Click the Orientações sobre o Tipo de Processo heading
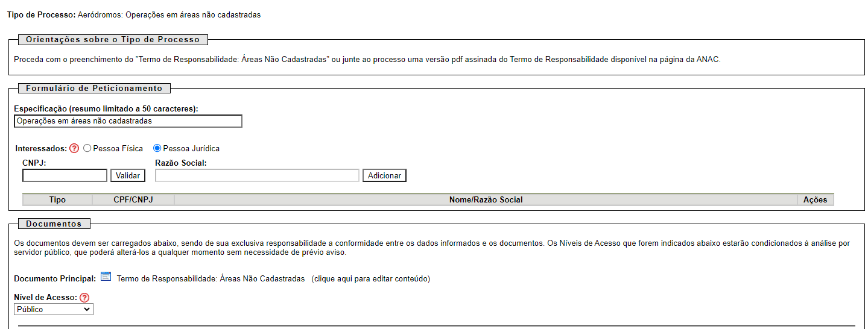Screen dimensions: 868x329 tap(113, 40)
